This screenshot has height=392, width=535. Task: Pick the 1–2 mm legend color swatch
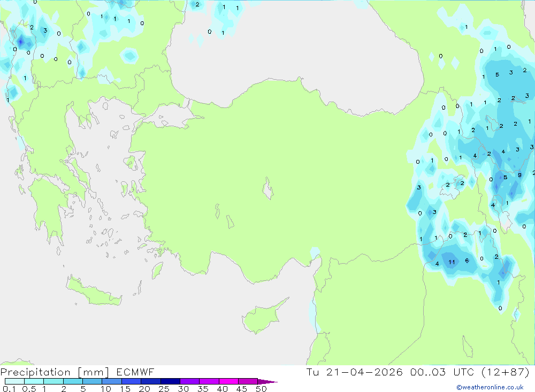tap(53, 381)
